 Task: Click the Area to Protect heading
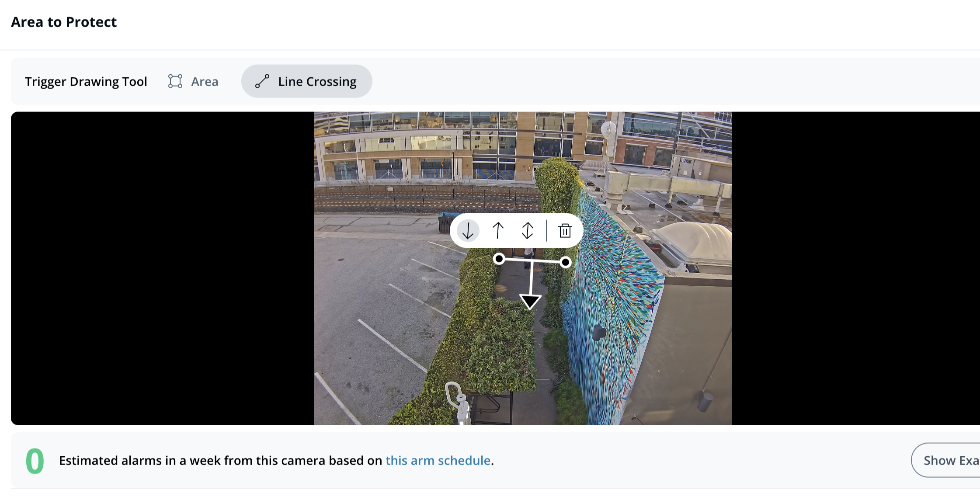(64, 22)
